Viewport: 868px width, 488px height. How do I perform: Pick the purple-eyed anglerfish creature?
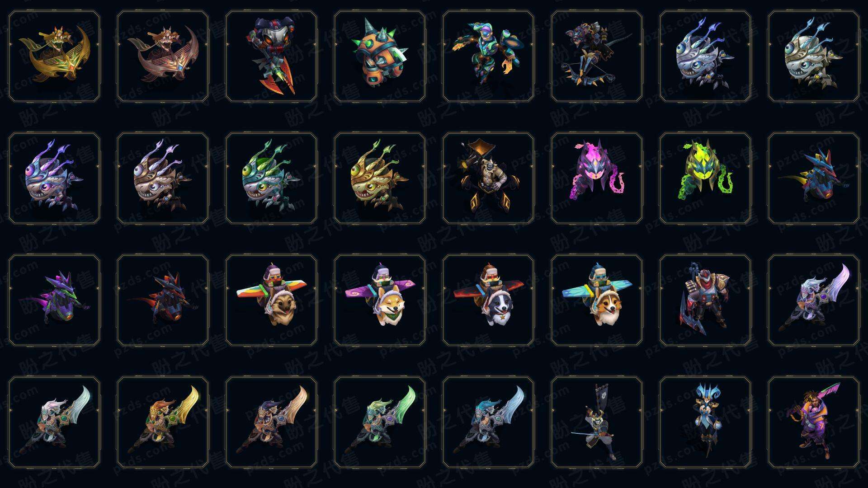pos(54,178)
